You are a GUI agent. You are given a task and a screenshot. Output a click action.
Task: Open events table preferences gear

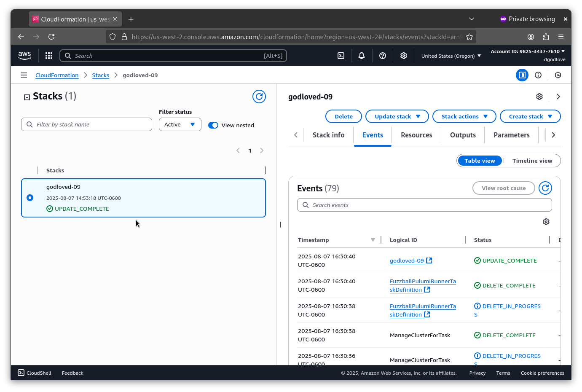[546, 222]
